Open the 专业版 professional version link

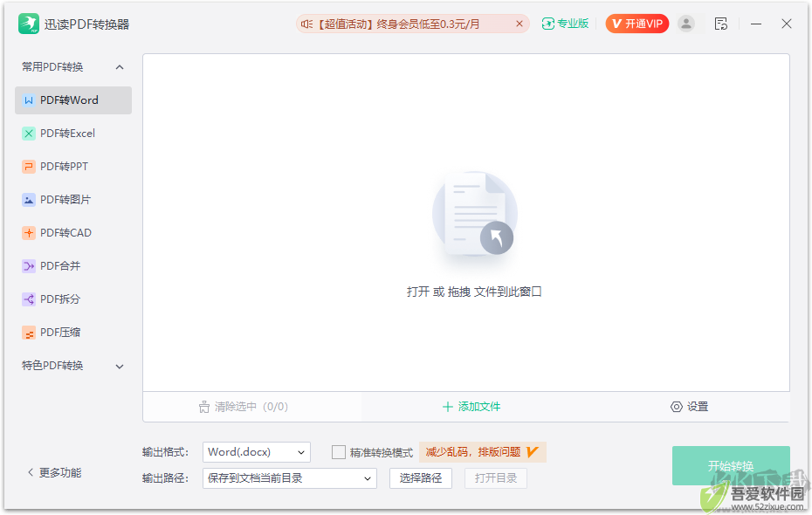click(565, 24)
